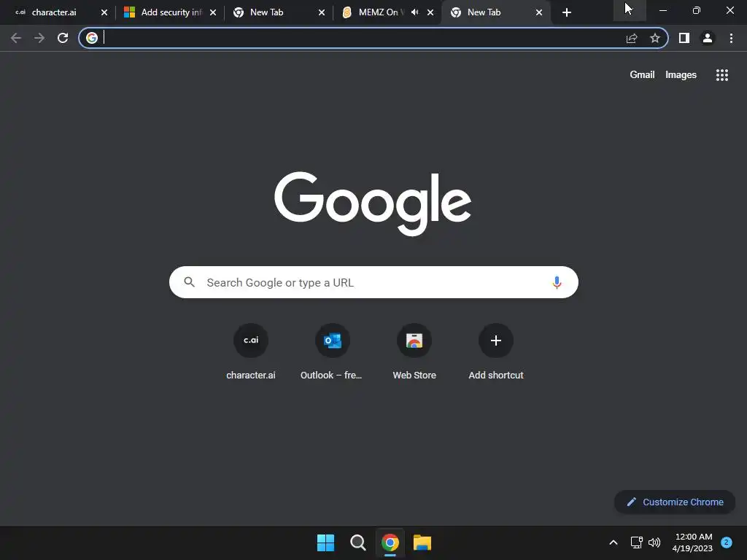This screenshot has width=747, height=560.
Task: Close the MEMZ tab
Action: 430,12
